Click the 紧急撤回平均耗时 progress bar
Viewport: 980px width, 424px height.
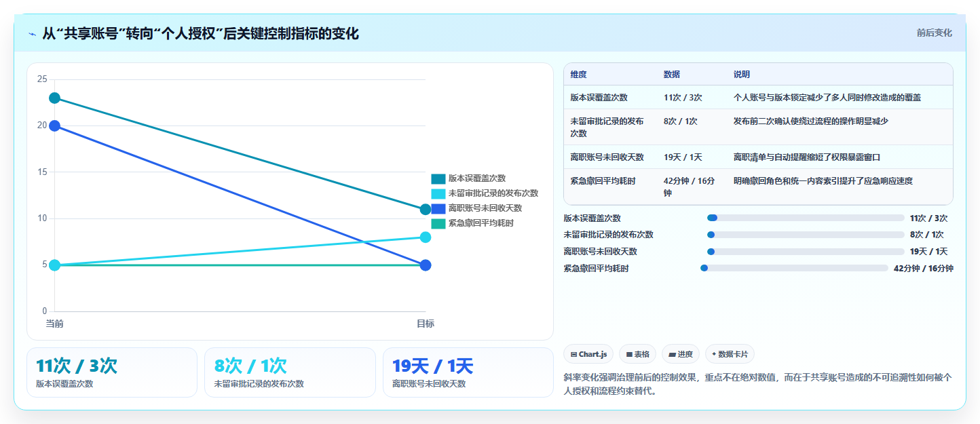(x=794, y=268)
